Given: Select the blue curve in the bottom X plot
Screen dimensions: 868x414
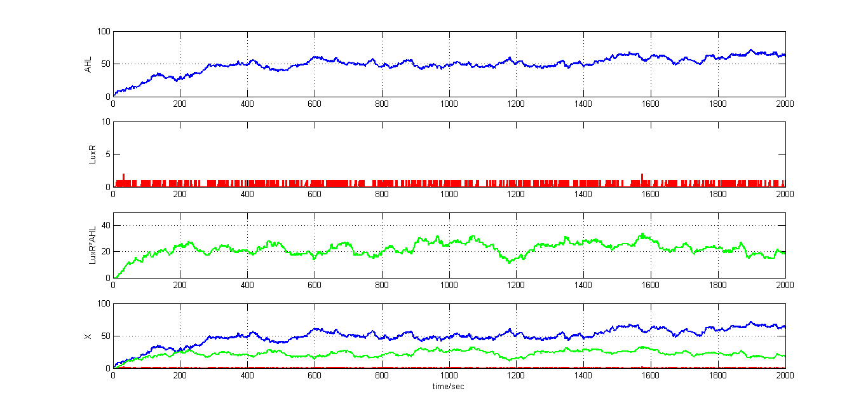Looking at the screenshot, I should pos(381,329).
